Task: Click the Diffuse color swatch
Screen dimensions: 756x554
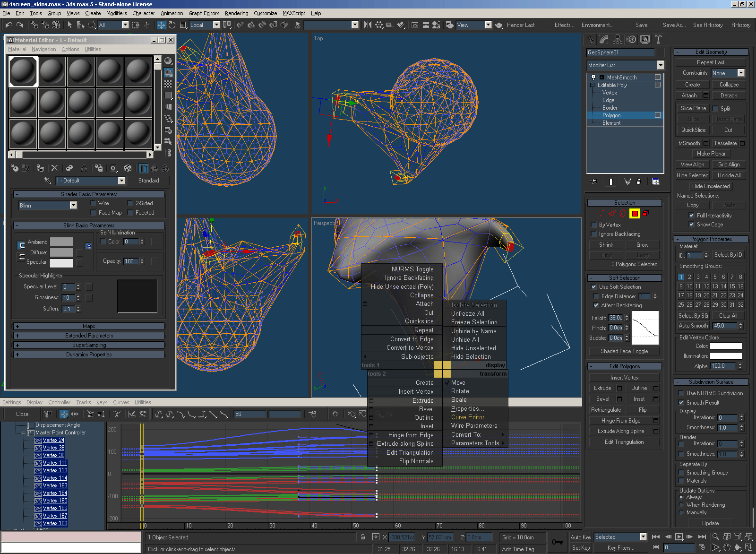Action: [x=61, y=252]
